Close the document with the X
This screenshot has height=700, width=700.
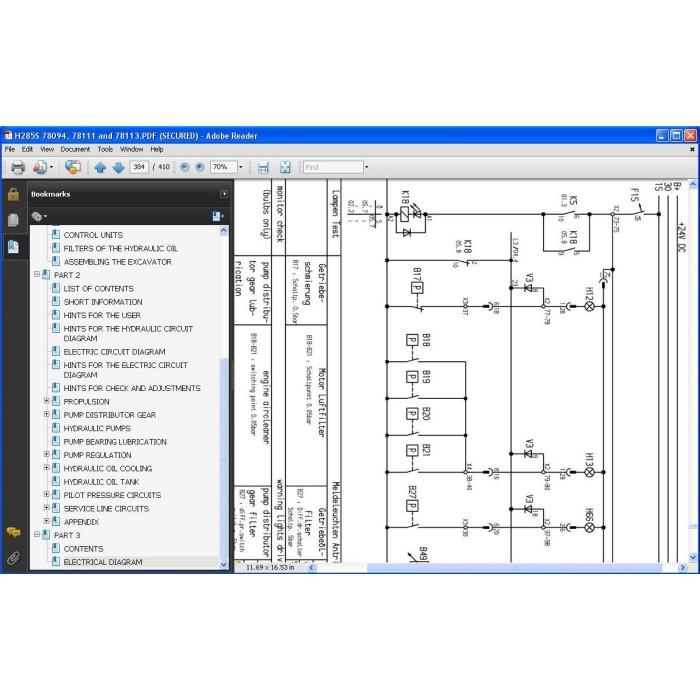[692, 150]
